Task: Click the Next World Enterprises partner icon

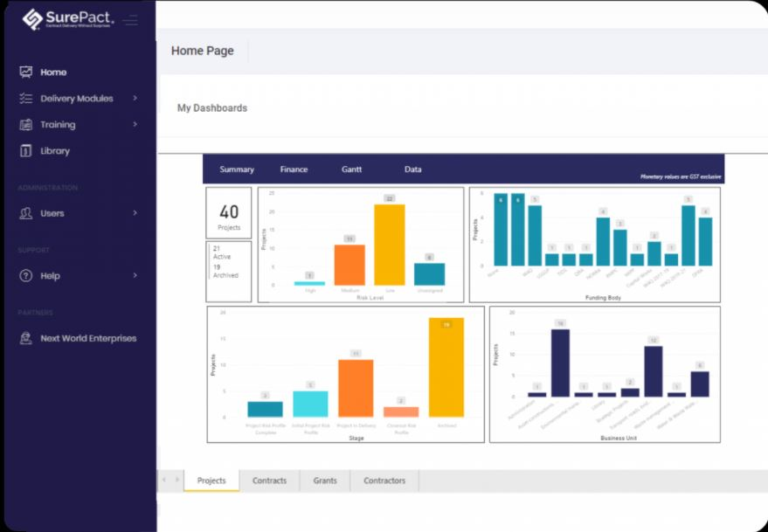Action: [x=25, y=338]
